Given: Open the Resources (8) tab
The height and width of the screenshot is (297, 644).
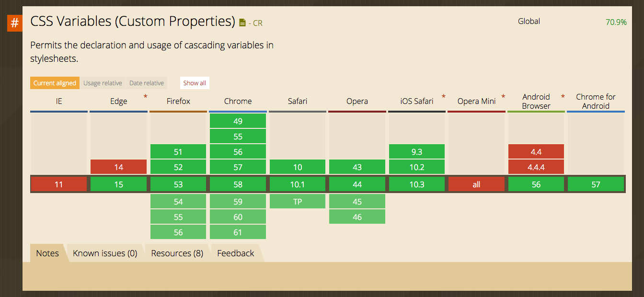Looking at the screenshot, I should pos(177,253).
